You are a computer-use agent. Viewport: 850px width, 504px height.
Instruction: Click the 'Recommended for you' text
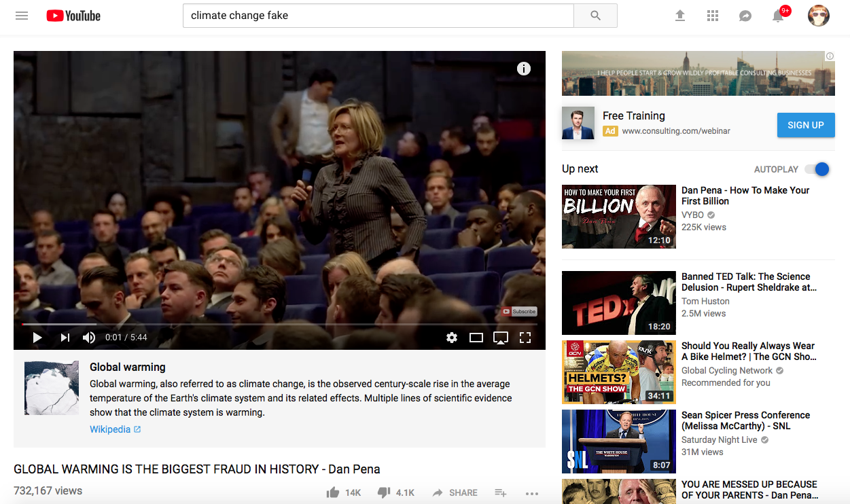click(726, 382)
